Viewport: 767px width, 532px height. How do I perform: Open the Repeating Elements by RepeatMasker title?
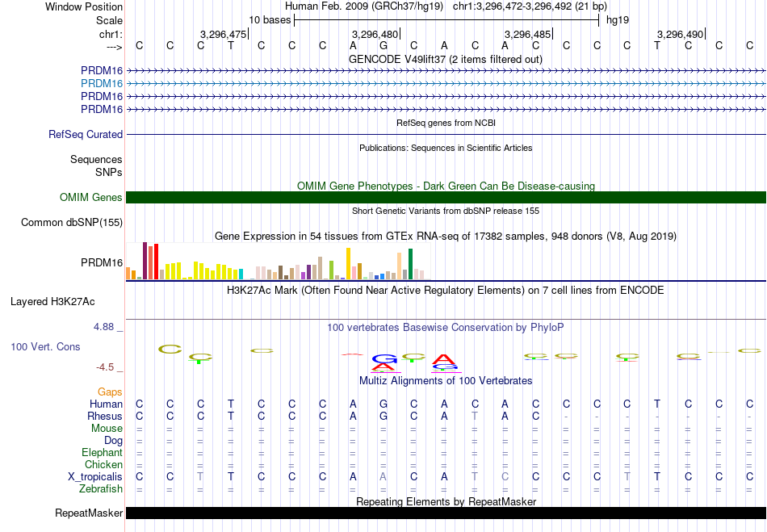[x=446, y=501]
